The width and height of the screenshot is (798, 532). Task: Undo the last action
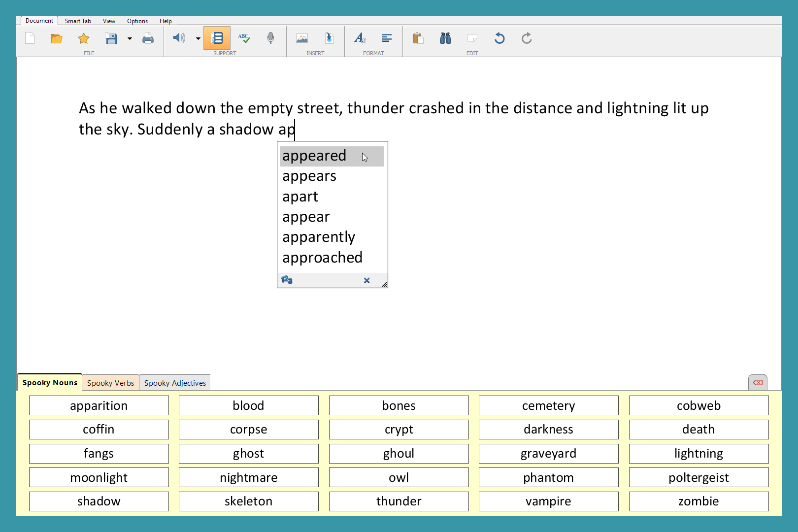click(x=499, y=38)
